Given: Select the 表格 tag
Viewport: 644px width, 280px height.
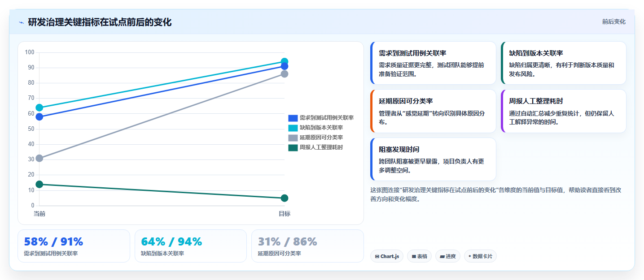Looking at the screenshot, I should coord(419,256).
